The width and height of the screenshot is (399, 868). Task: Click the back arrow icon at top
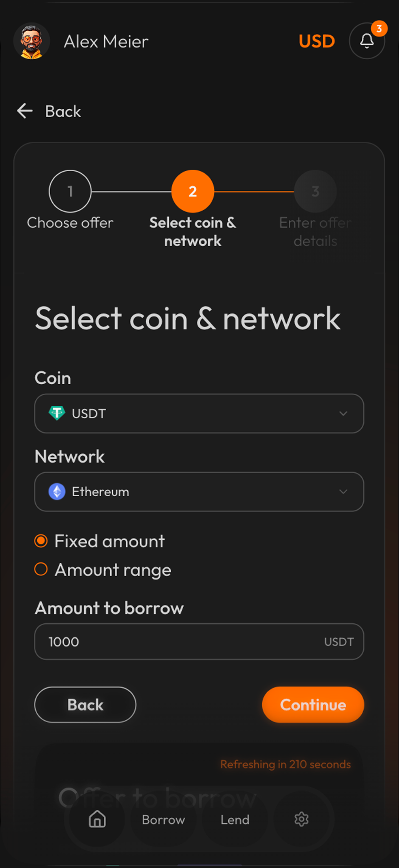point(25,111)
